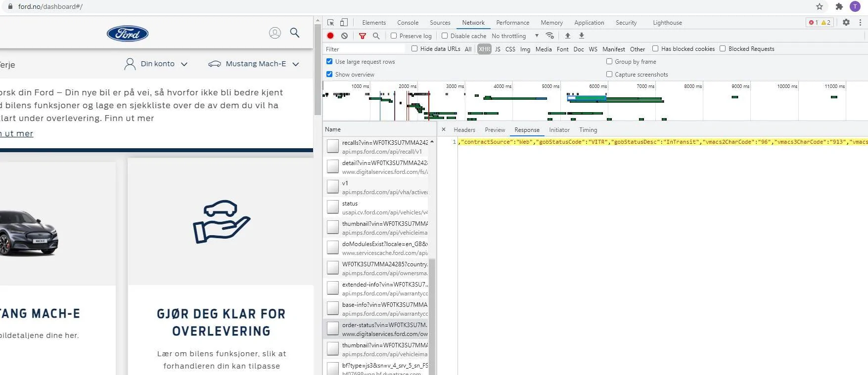Open the Ford site search magnifier
Viewport: 868px width, 375px height.
(x=295, y=33)
